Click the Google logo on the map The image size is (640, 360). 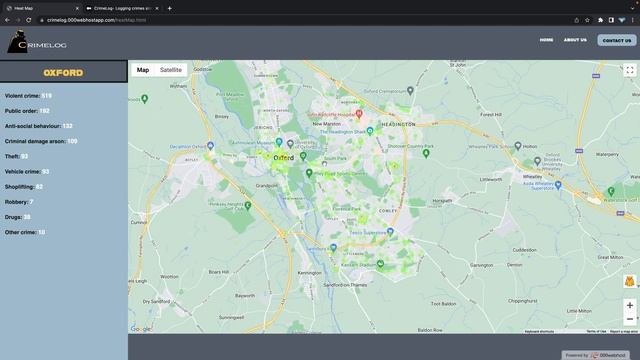click(x=141, y=329)
